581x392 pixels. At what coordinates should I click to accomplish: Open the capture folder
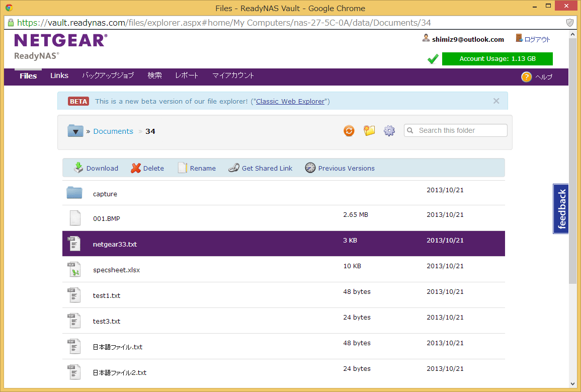[x=105, y=194]
